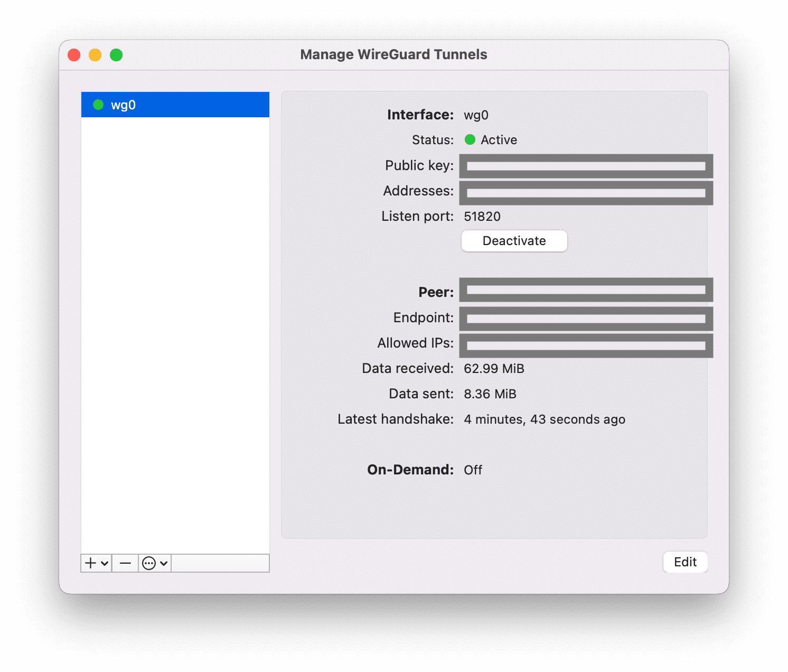The width and height of the screenshot is (788, 672).
Task: Deactivate the wg0 tunnel
Action: click(514, 241)
